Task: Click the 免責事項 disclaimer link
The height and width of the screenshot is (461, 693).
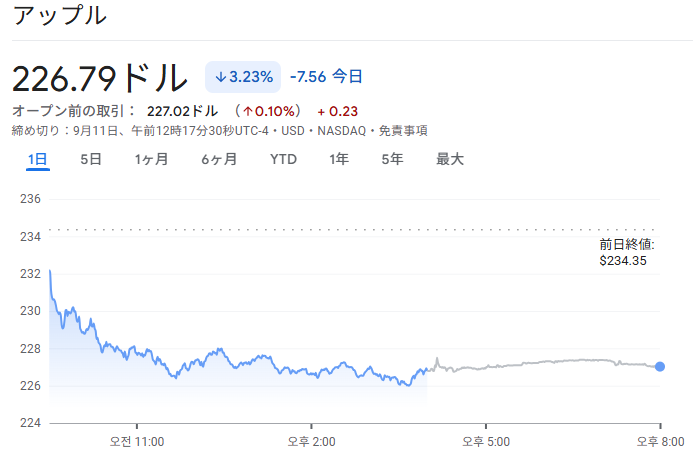Action: tap(403, 131)
